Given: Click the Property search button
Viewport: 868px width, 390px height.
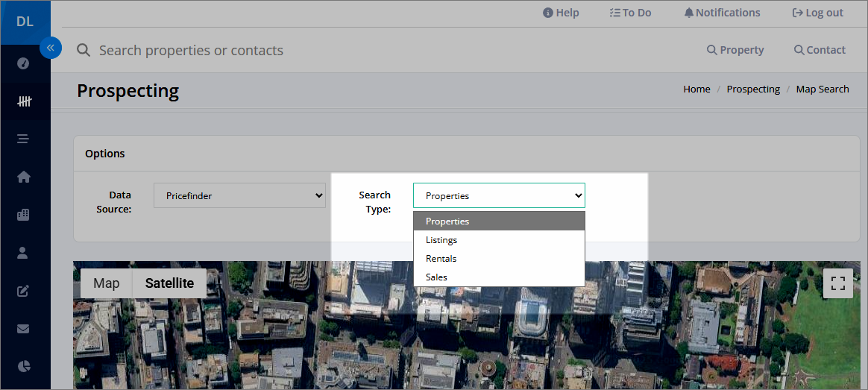Looking at the screenshot, I should [x=735, y=50].
